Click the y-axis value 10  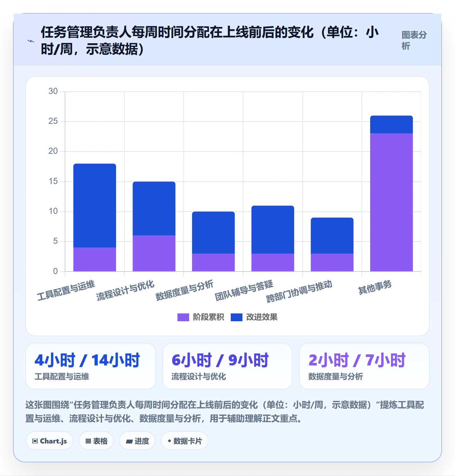(x=53, y=211)
